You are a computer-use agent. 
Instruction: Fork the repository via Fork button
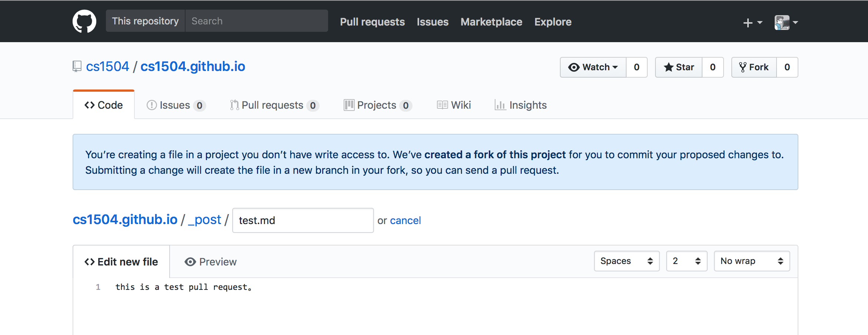click(x=754, y=67)
